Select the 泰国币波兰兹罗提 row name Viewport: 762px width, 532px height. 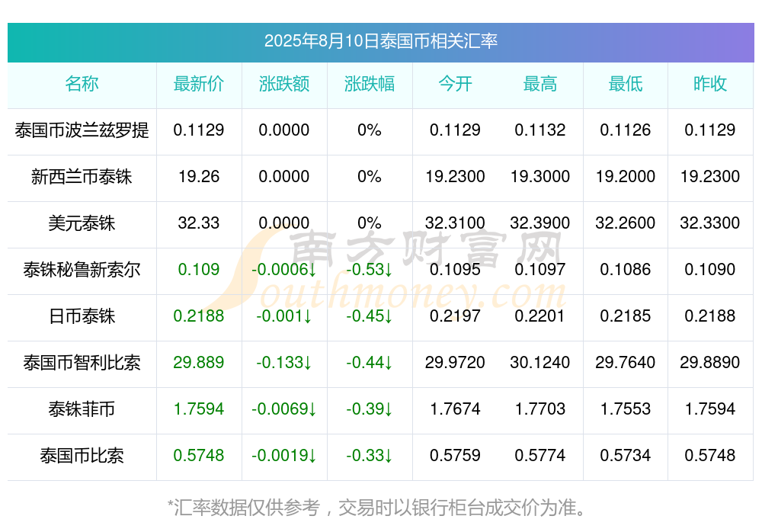[82, 130]
